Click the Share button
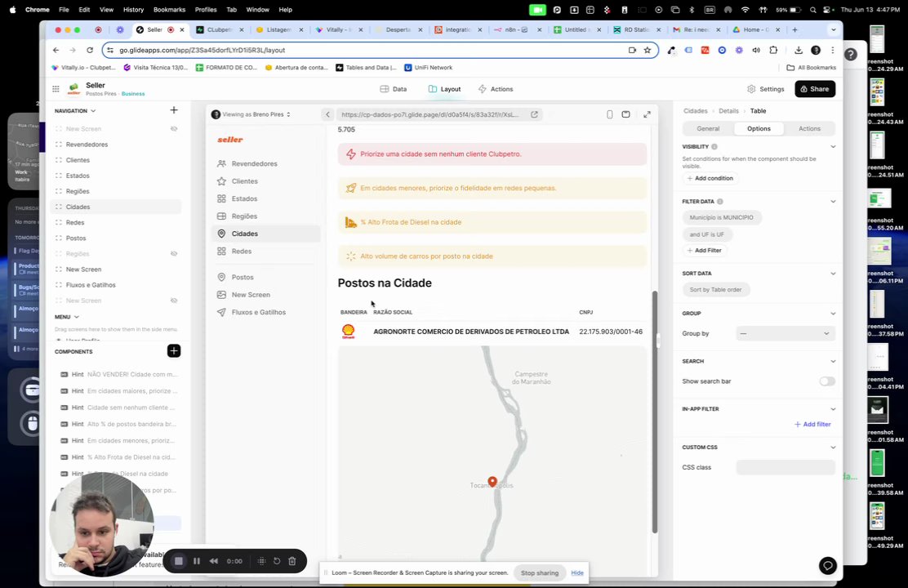 (x=815, y=89)
